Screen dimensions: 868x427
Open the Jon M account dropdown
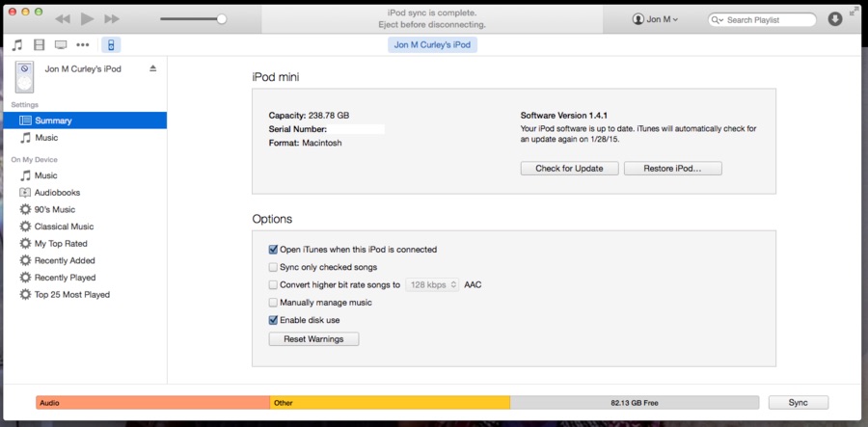pos(656,19)
